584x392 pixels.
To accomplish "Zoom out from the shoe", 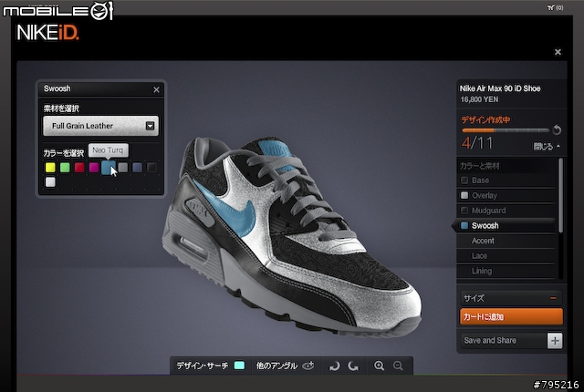I will (398, 366).
